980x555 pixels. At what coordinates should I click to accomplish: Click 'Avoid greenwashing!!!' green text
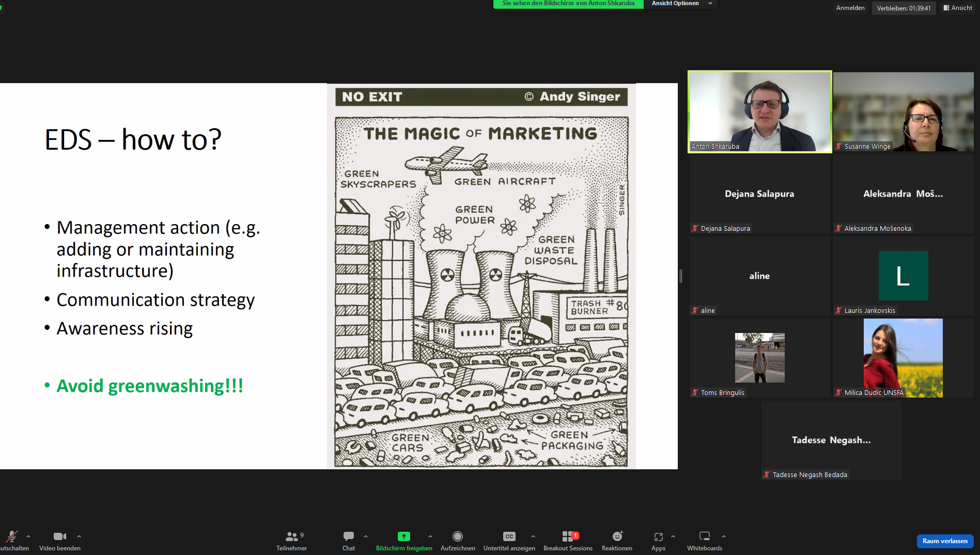[150, 386]
